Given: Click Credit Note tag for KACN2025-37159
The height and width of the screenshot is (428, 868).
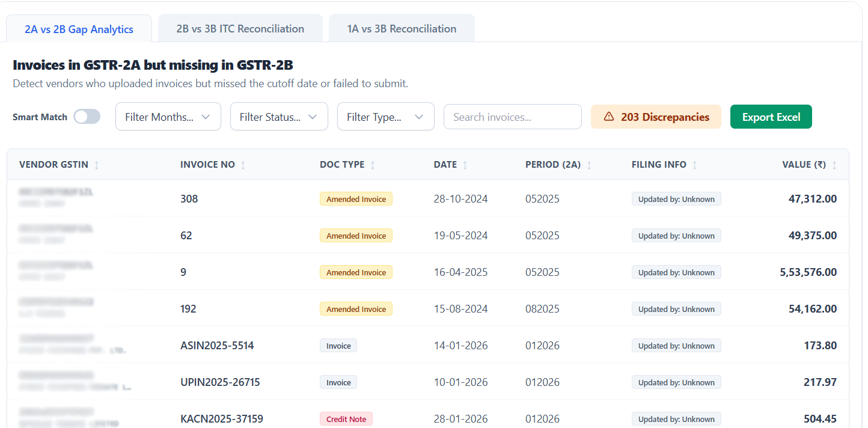Looking at the screenshot, I should (x=346, y=419).
